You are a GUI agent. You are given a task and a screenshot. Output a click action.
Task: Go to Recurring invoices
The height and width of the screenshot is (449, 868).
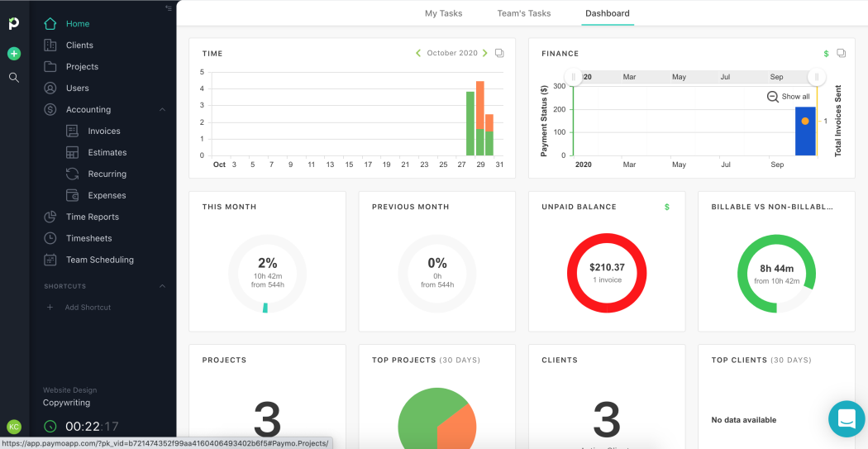(107, 174)
